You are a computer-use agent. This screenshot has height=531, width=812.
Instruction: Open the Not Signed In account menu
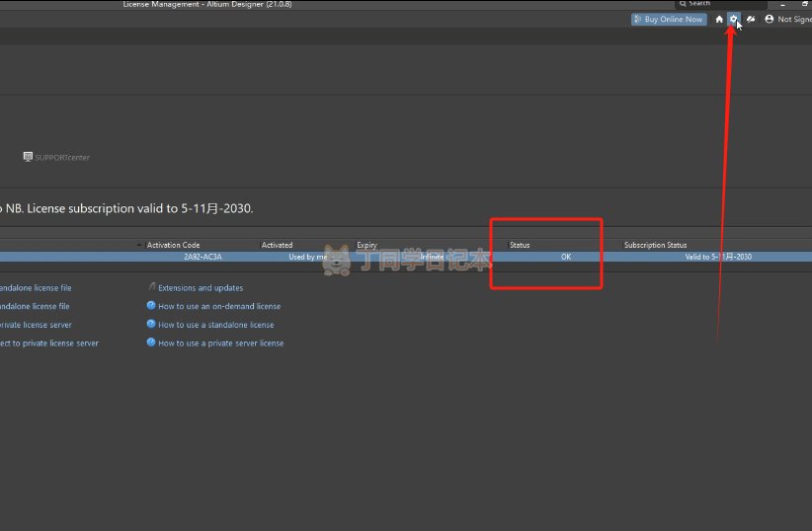click(x=788, y=19)
